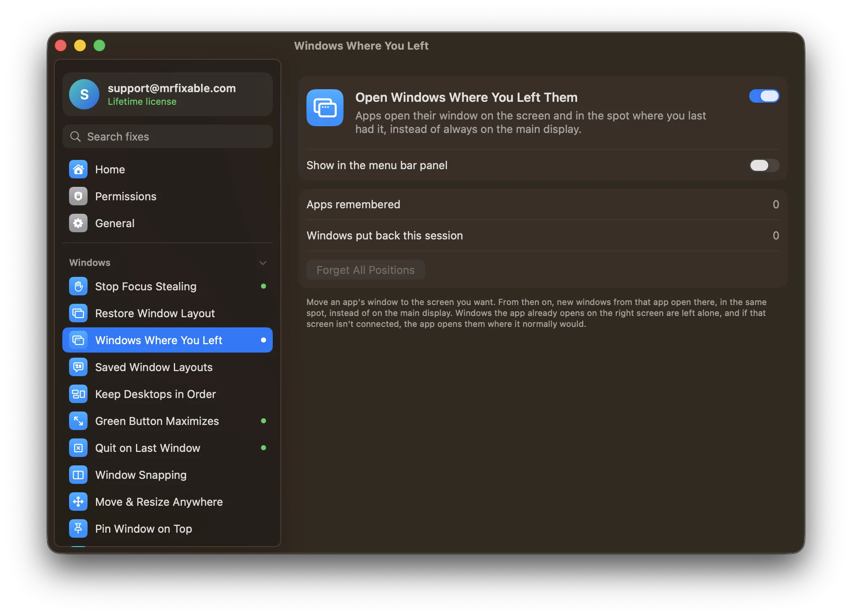Screen dimensions: 852x616
Task: Disable Open Windows Where You Left Them toggle
Action: point(764,96)
